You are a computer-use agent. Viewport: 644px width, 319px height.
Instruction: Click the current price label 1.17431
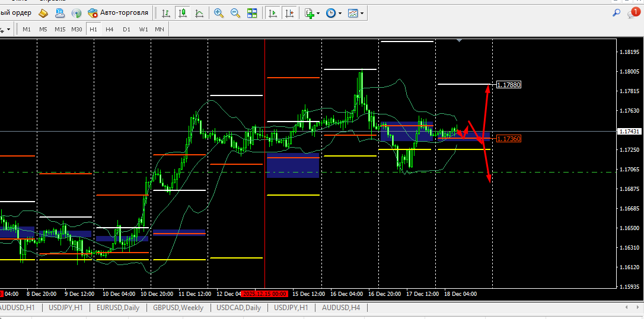coord(629,132)
